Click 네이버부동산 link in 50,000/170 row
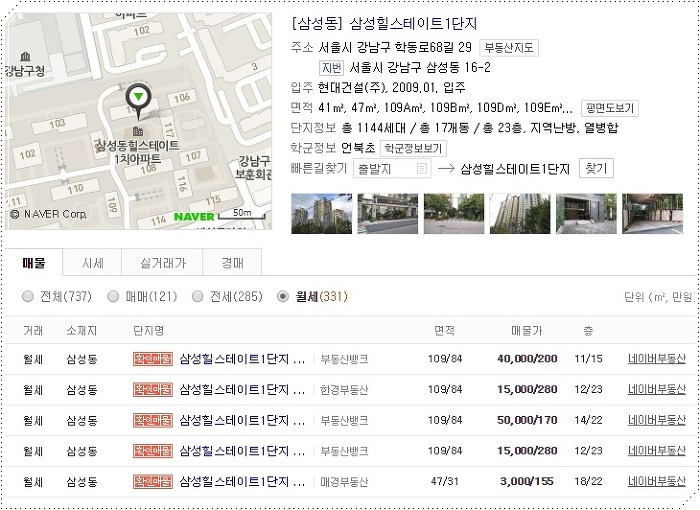Screen dimensions: 700x510 click(x=656, y=420)
